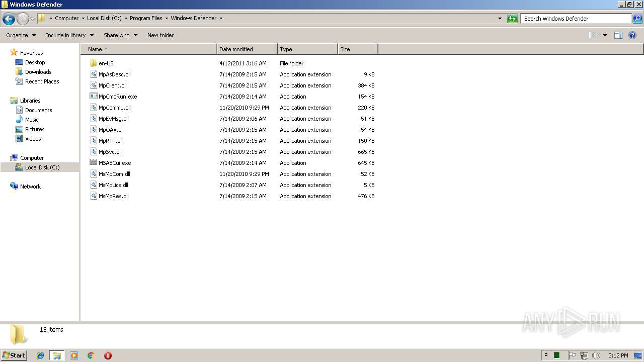The image size is (644, 362).
Task: Open the Share with menu
Action: click(x=120, y=35)
